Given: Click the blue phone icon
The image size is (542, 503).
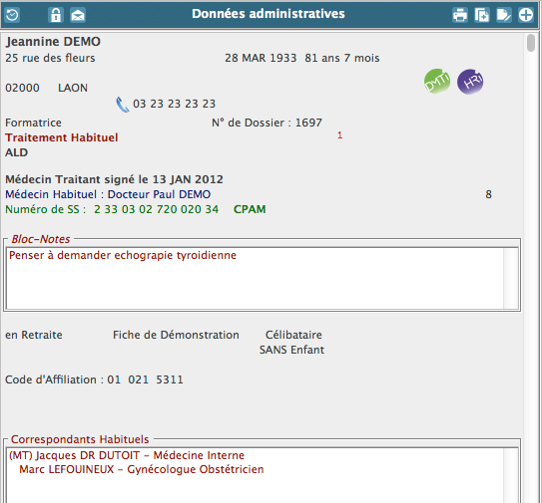Looking at the screenshot, I should pyautogui.click(x=122, y=104).
